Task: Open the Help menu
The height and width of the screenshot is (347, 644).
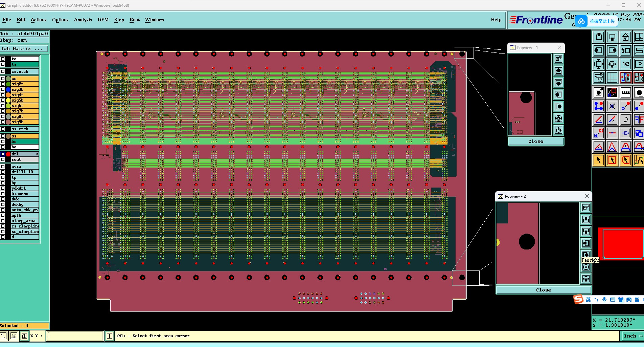Action: pos(496,20)
